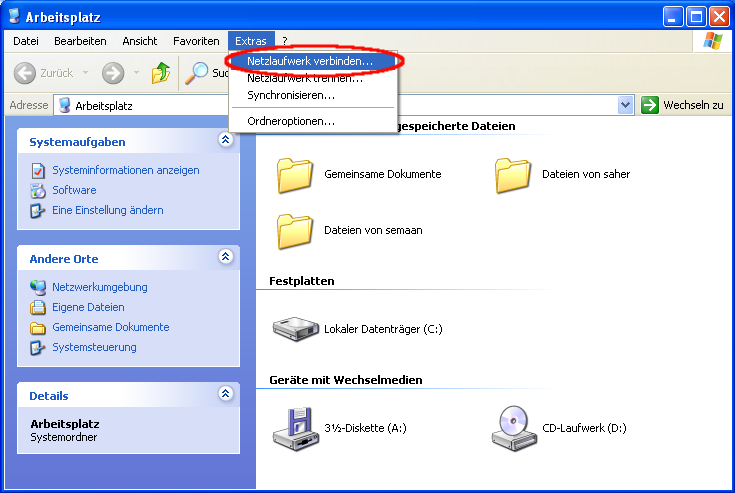This screenshot has height=493, width=735.
Task: Select Ordneroptionen in the Extras menu
Action: pos(291,121)
